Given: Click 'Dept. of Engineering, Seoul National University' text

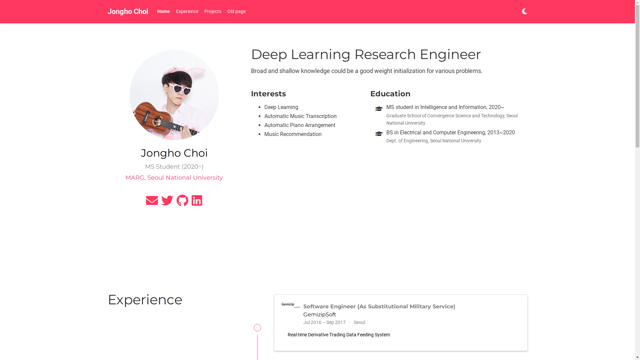Looking at the screenshot, I should [433, 141].
